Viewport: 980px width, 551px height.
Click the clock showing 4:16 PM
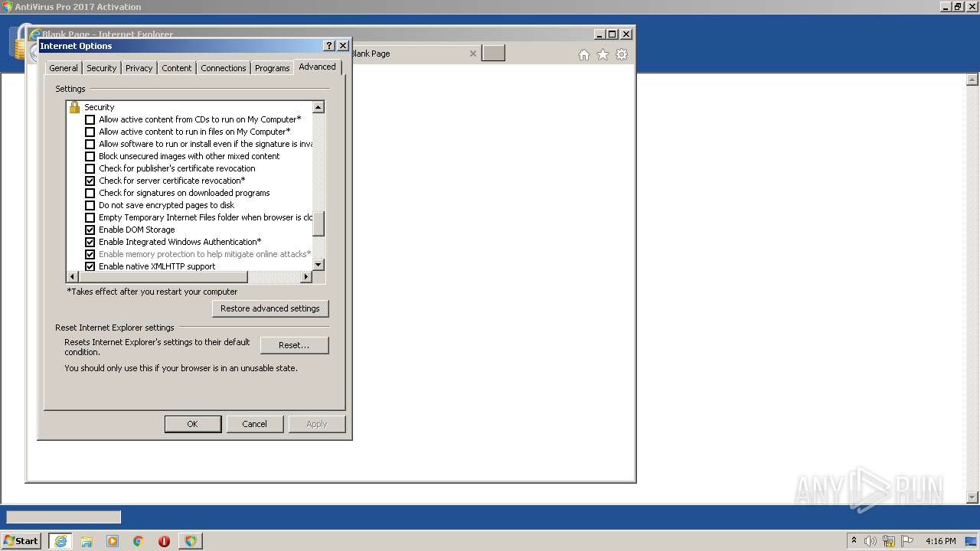940,541
